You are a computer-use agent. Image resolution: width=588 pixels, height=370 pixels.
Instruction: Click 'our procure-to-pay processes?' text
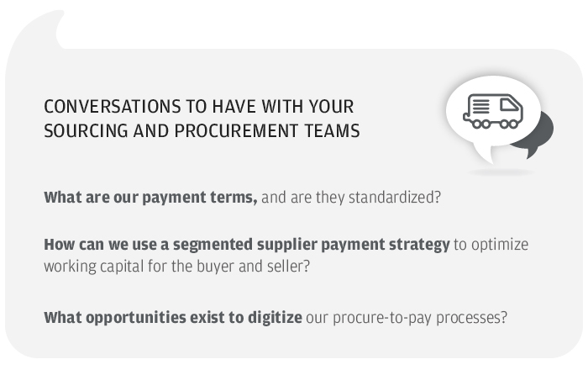click(x=407, y=318)
